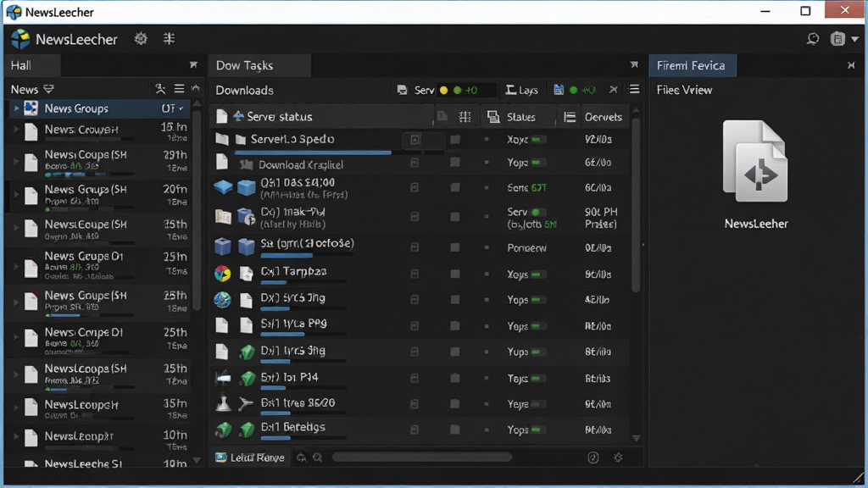Open the clipboard icon at the top right
Viewport: 868px width, 488px height.
(837, 39)
